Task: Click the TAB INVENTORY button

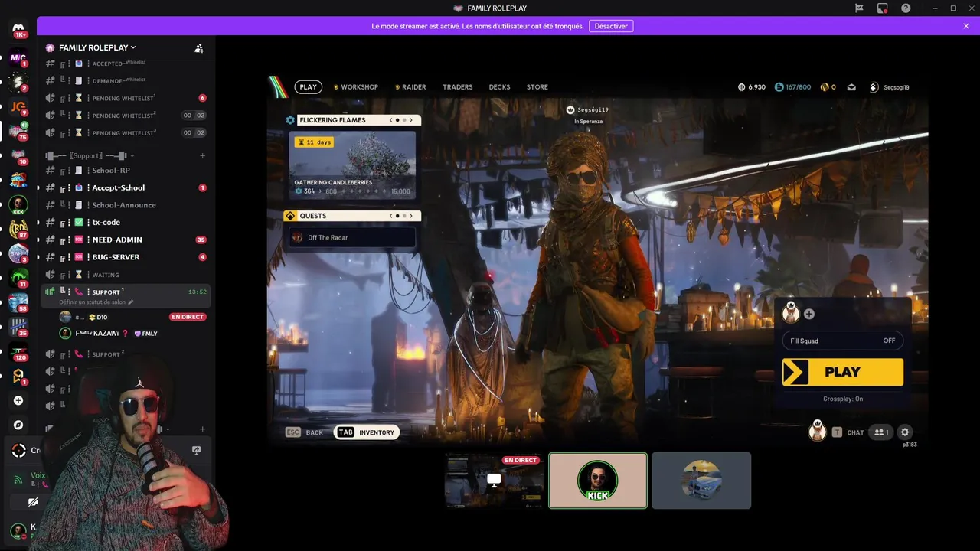Action: coord(367,432)
